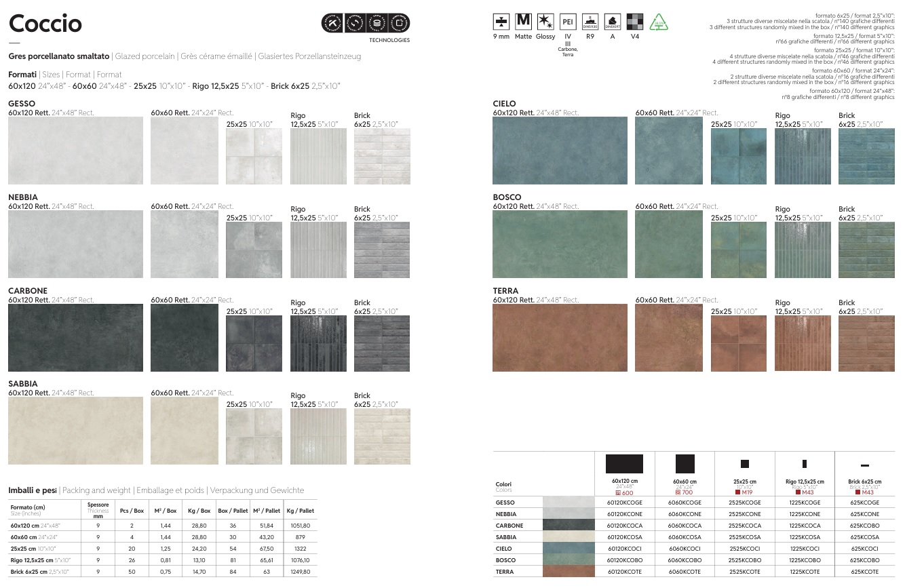The image size is (905, 588).
Task: Click product code 60120KCOGE
Action: coord(624,503)
